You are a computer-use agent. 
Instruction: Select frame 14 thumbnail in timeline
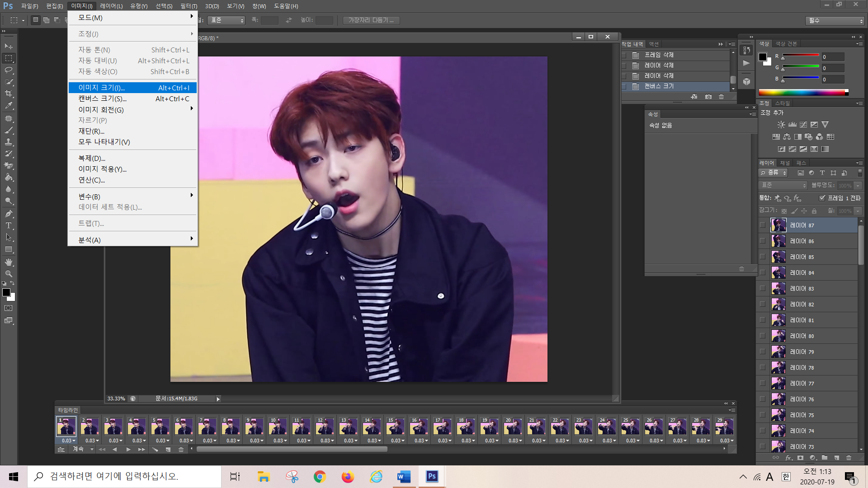pyautogui.click(x=372, y=427)
